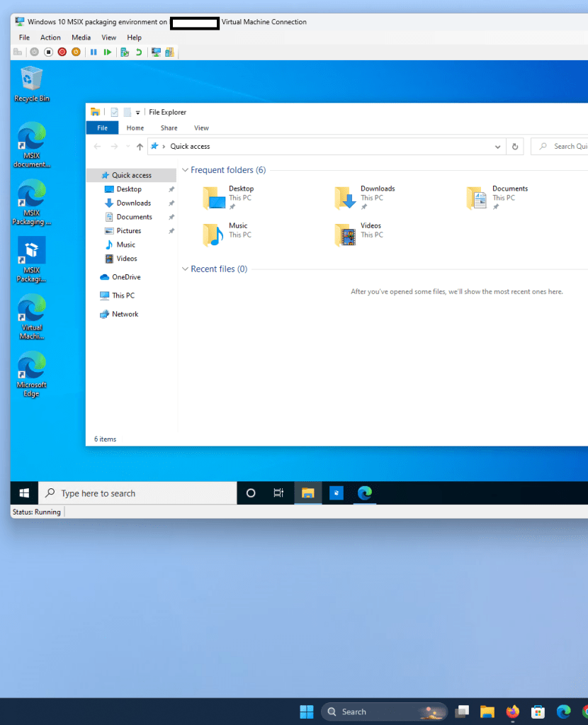Open the address bar dropdown arrow
The width and height of the screenshot is (588, 725).
pyautogui.click(x=498, y=146)
